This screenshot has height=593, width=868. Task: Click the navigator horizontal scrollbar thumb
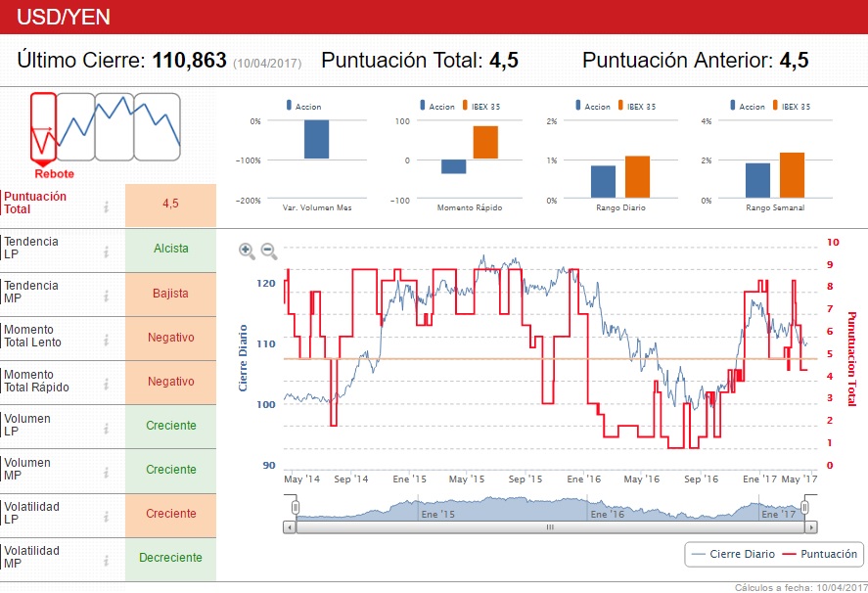coord(550,527)
